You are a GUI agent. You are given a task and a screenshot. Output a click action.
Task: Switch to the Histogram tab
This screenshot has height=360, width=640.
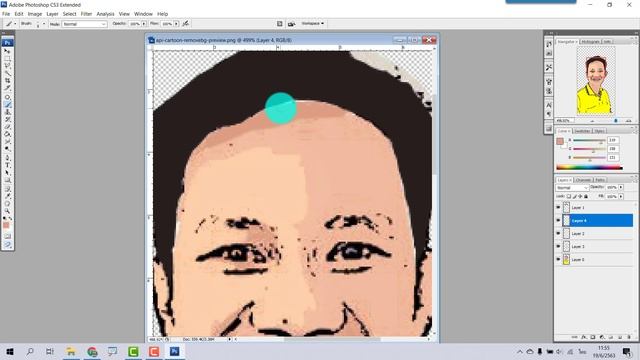coord(590,42)
